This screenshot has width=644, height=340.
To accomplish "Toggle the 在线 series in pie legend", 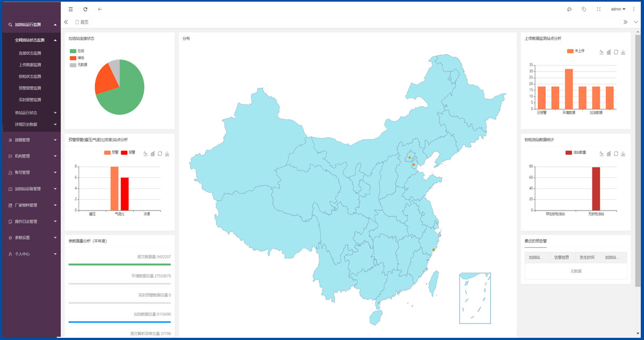I will (77, 51).
